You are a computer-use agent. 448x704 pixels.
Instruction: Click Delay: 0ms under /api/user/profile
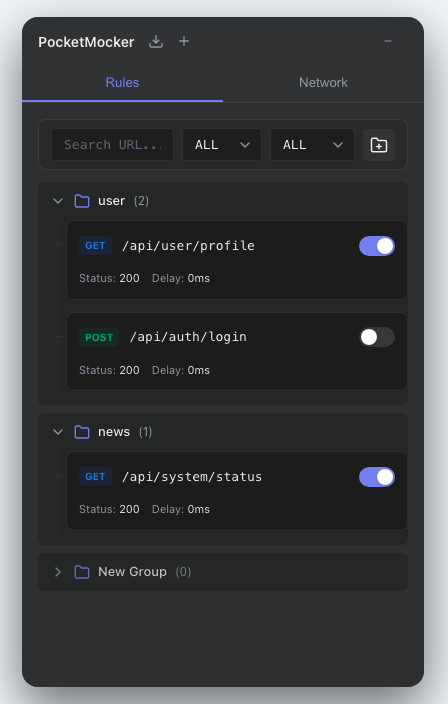(181, 278)
